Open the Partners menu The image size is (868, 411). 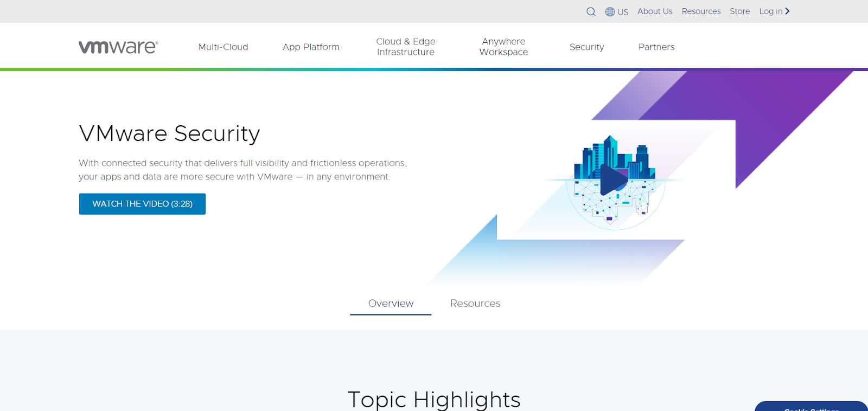point(656,47)
